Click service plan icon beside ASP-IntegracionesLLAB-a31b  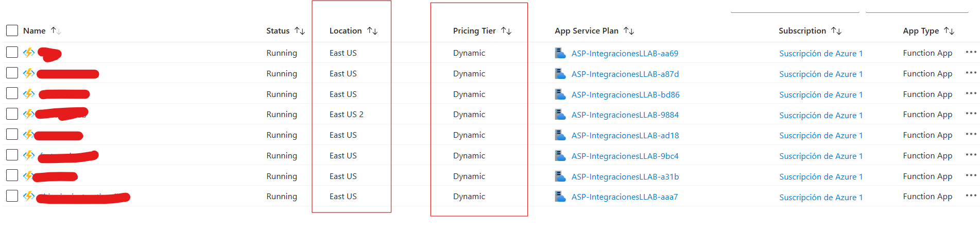(x=560, y=176)
